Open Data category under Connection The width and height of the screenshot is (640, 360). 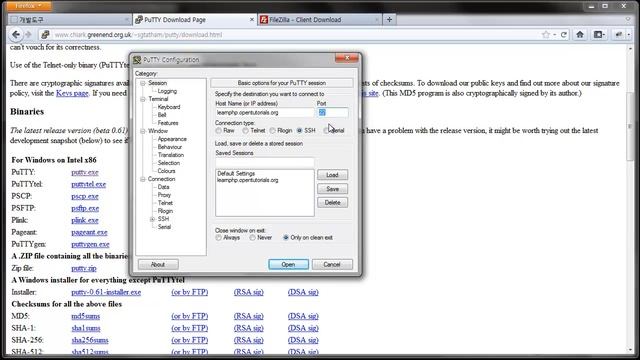coord(163,187)
